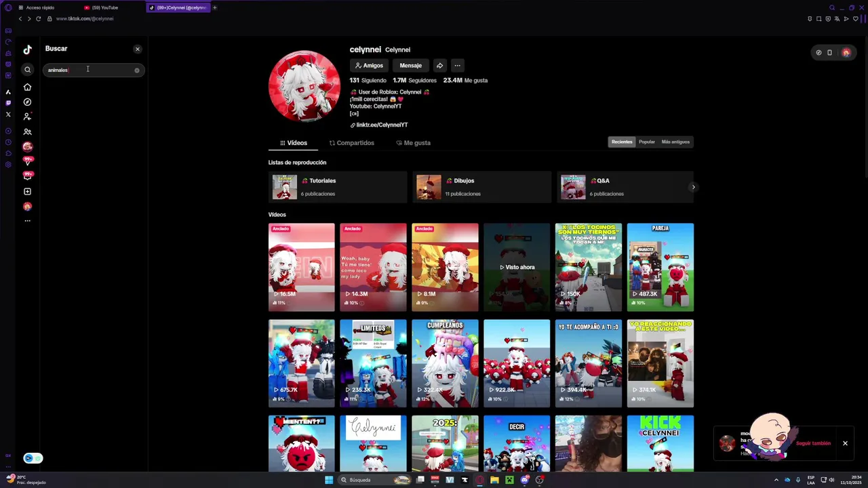Select the Compartidos tab
The height and width of the screenshot is (488, 868).
(351, 143)
